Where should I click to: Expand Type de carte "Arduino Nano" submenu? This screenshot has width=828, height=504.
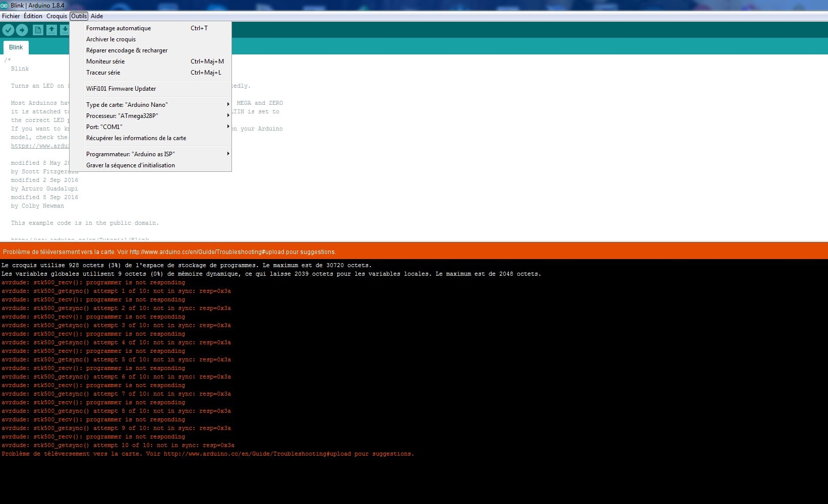tap(150, 105)
